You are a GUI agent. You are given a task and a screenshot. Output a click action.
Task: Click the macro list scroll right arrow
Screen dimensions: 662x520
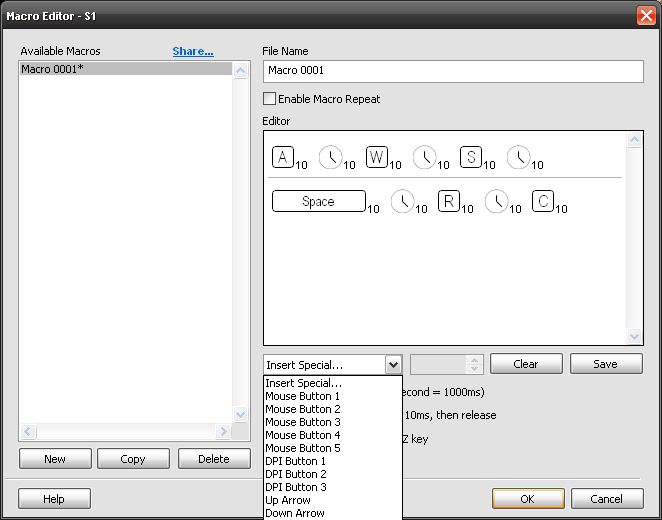222,431
